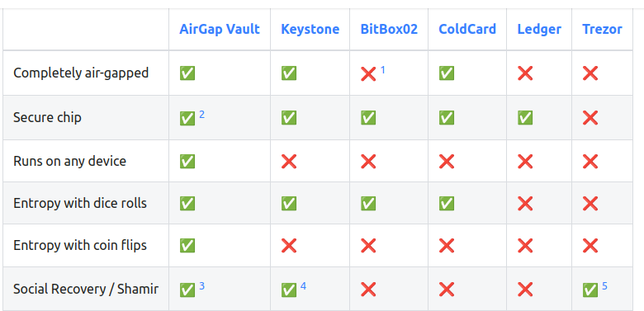Open the BitBox02 header link

(x=389, y=29)
